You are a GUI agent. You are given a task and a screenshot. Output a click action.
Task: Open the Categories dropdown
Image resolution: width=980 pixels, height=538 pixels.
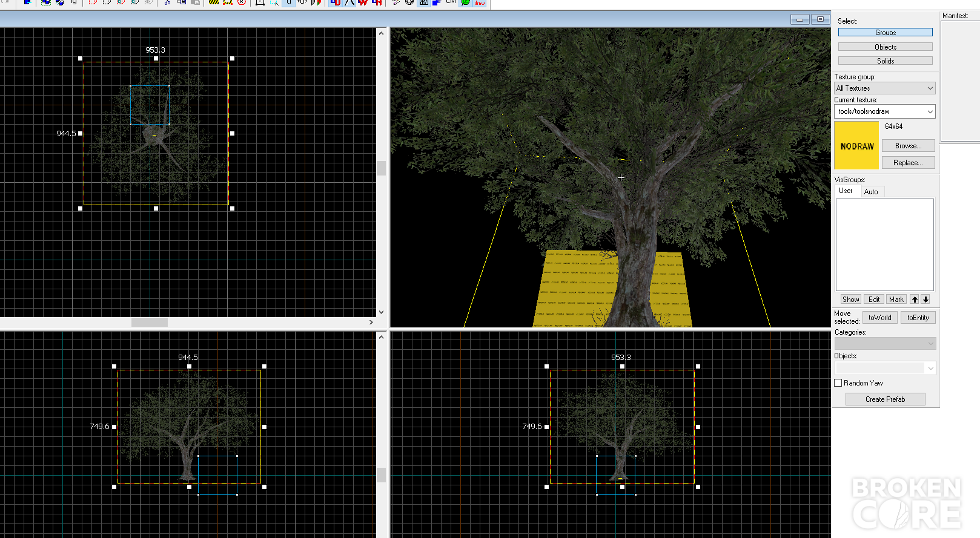pyautogui.click(x=885, y=343)
